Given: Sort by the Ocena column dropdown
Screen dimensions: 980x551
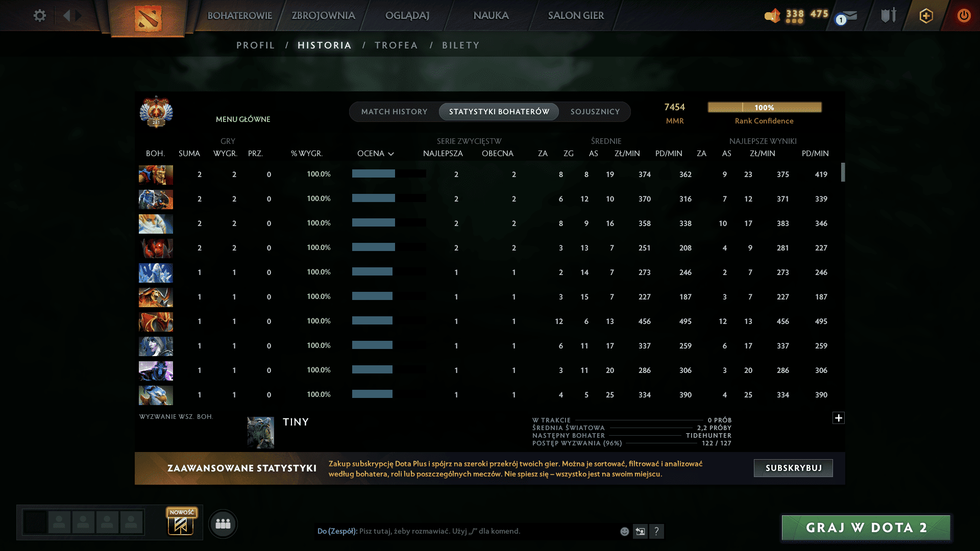Looking at the screenshot, I should coord(376,154).
